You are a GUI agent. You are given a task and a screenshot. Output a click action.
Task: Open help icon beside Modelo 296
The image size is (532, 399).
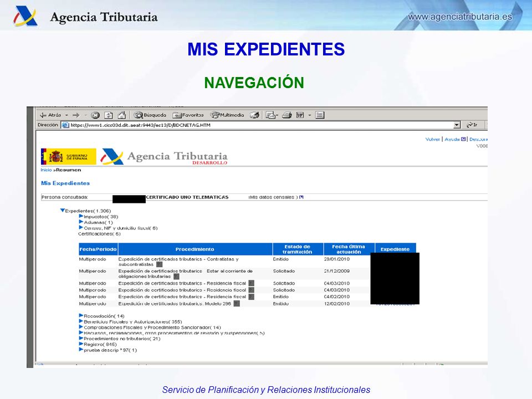237,304
